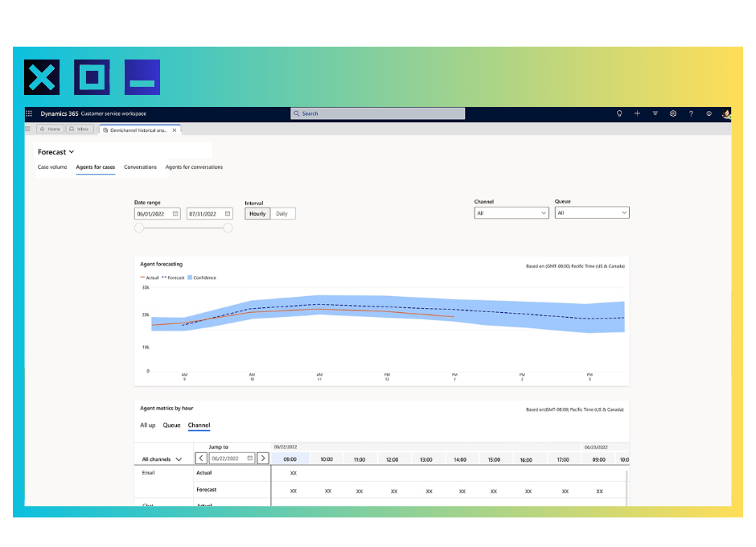Switch to Agents for conversations tab
Screen dimensions: 756x547
194,167
